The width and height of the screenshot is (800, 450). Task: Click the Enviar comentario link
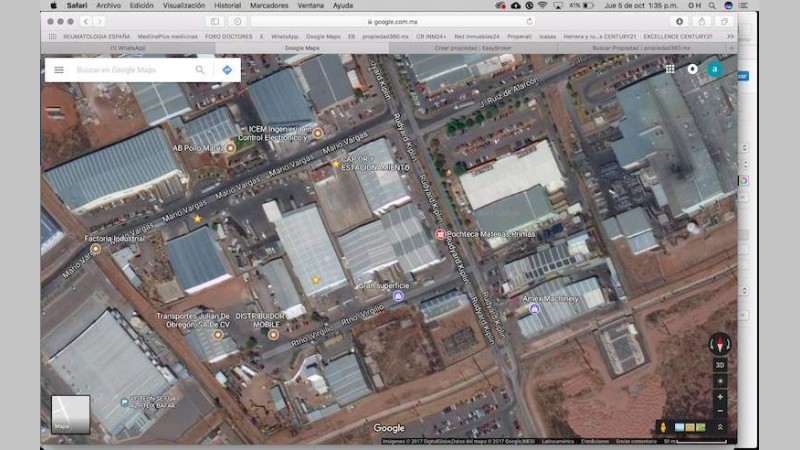click(x=636, y=441)
